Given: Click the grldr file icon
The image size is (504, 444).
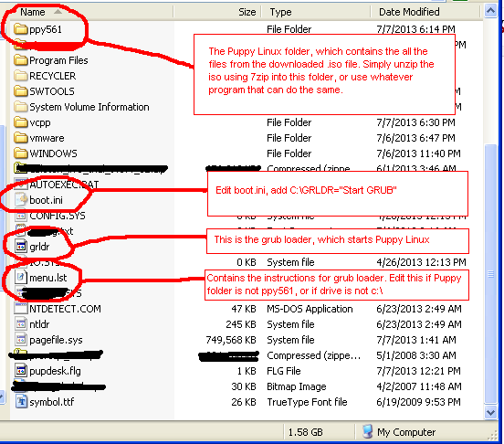Looking at the screenshot, I should pos(21,247).
